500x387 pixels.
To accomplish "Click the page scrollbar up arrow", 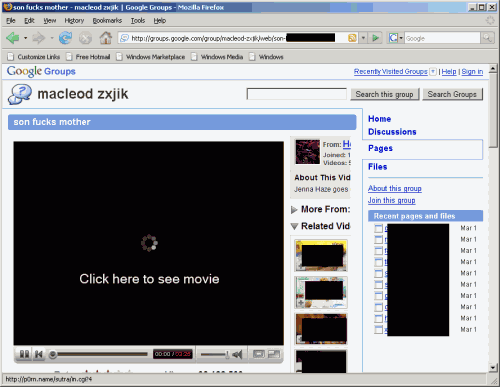I will coord(493,69).
